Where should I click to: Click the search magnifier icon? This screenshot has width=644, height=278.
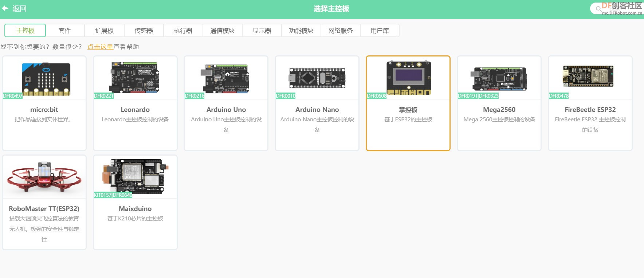coord(598,9)
